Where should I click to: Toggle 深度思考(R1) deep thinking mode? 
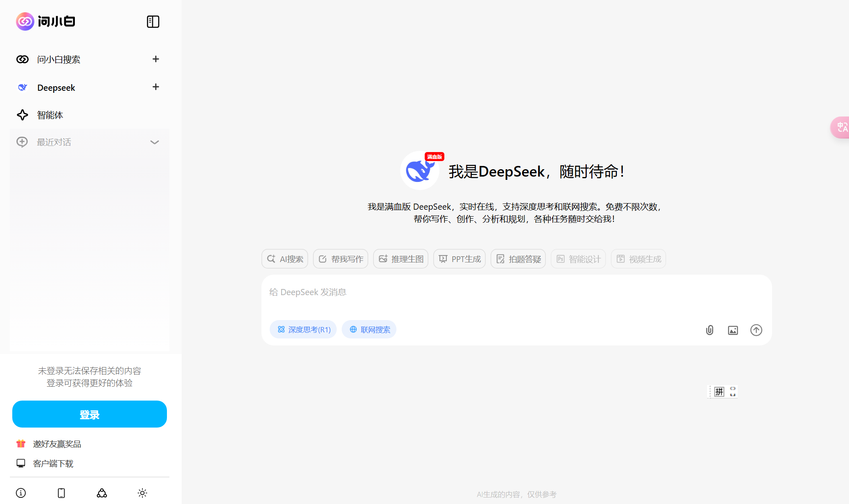[303, 329]
